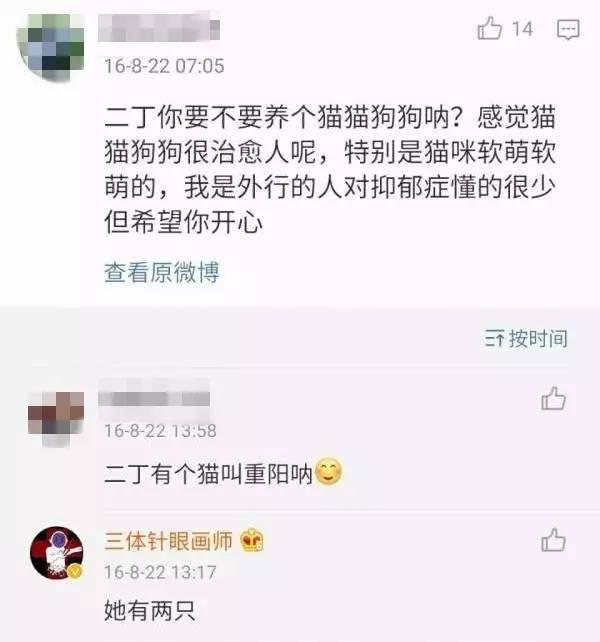The height and width of the screenshot is (642, 600).
Task: Tap the smiling emoji after 重阳呐
Action: (x=328, y=471)
